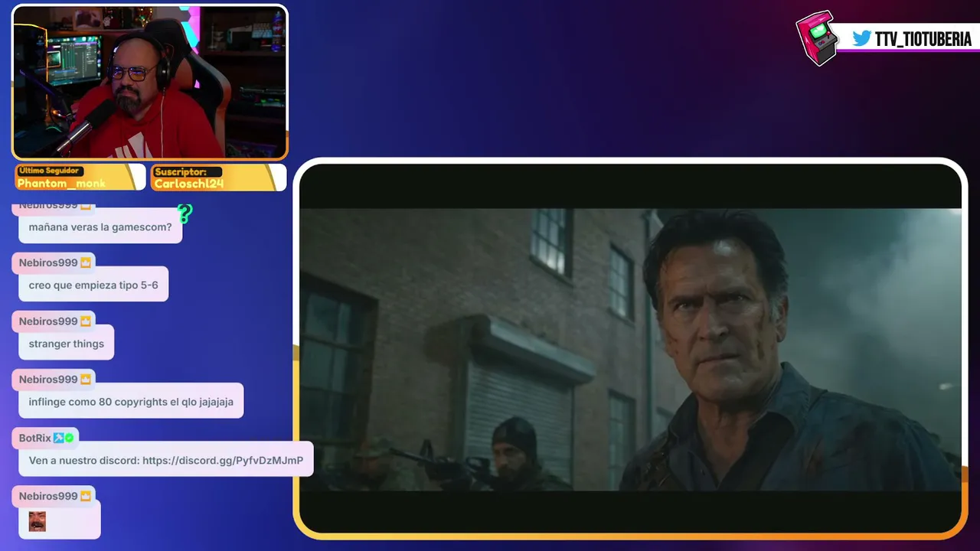Click the Carloschl24 subscriber name
The width and height of the screenshot is (980, 551).
[189, 184]
